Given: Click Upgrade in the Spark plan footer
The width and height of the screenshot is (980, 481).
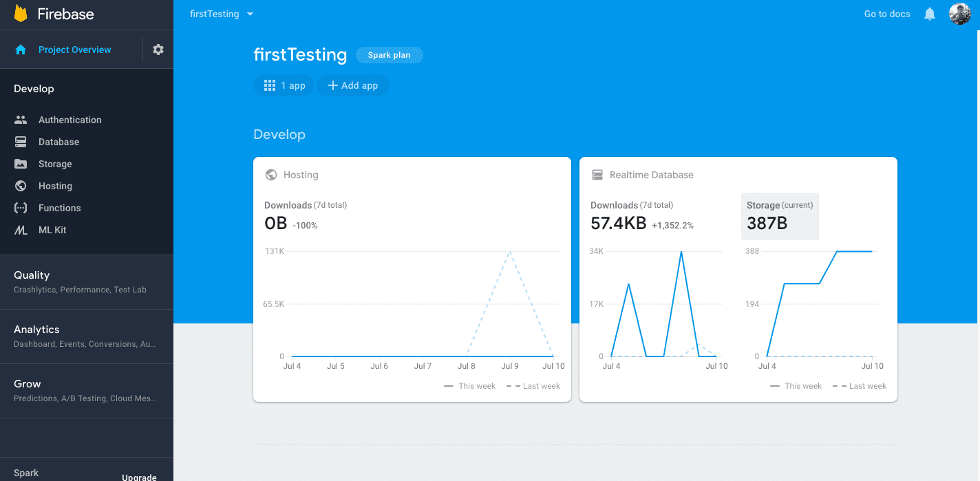Looking at the screenshot, I should (x=139, y=477).
